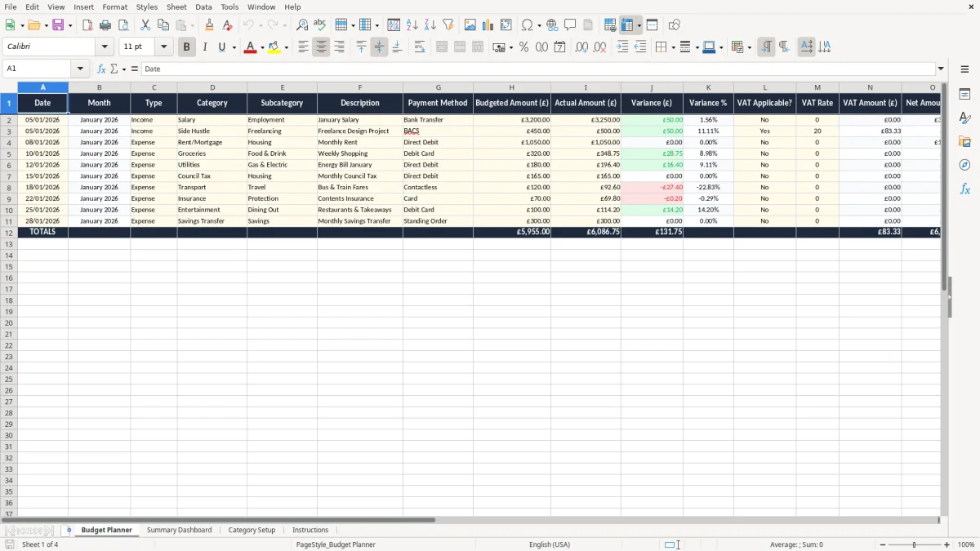The height and width of the screenshot is (551, 980).
Task: Toggle Italic formatting
Action: click(x=204, y=47)
